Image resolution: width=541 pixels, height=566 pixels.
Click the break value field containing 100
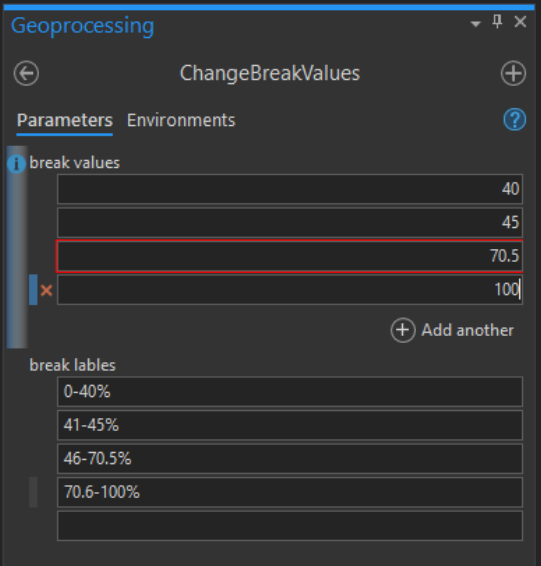tap(290, 290)
